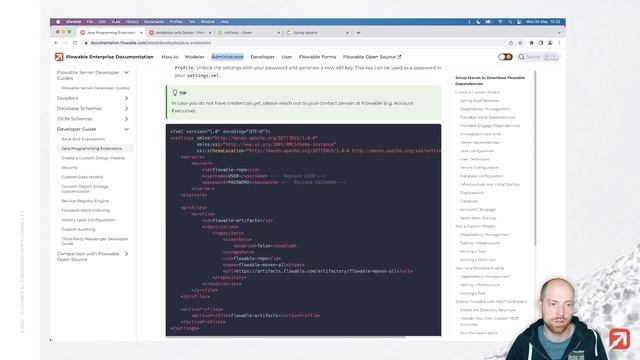Click the docs Search field
The image size is (640, 360).
point(539,57)
